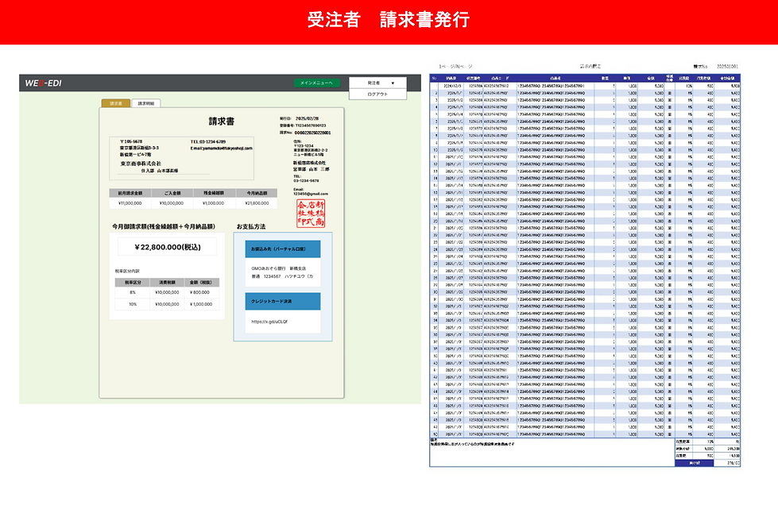Viewport: 778px width, 532px height.
Task: Click the 2025/02/28 issue date
Action: (x=307, y=119)
